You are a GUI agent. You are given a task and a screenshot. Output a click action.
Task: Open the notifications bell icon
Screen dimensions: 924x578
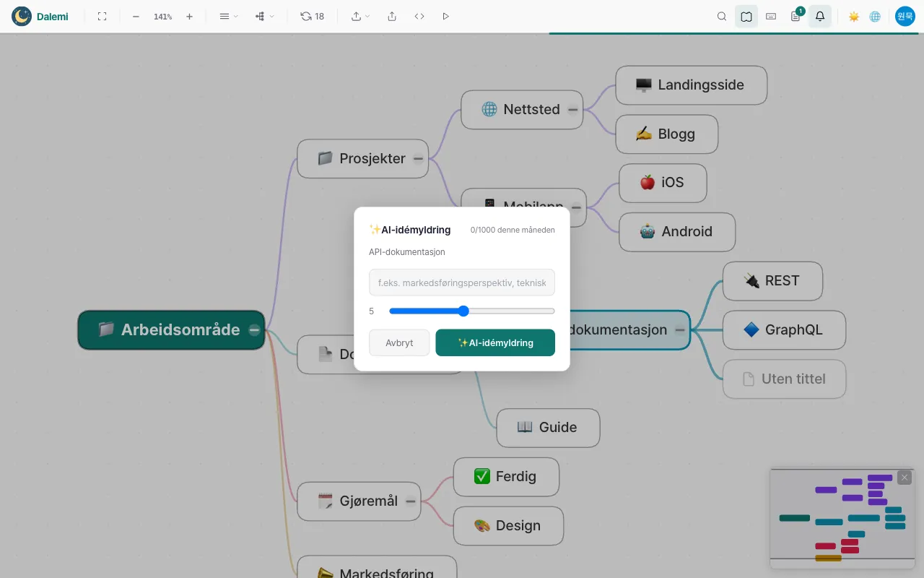coord(820,16)
